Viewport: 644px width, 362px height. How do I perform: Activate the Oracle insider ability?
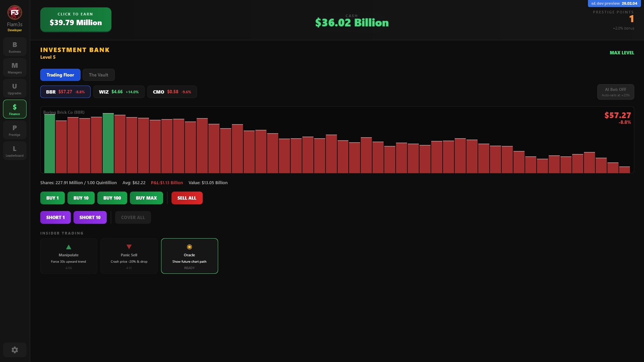(189, 256)
